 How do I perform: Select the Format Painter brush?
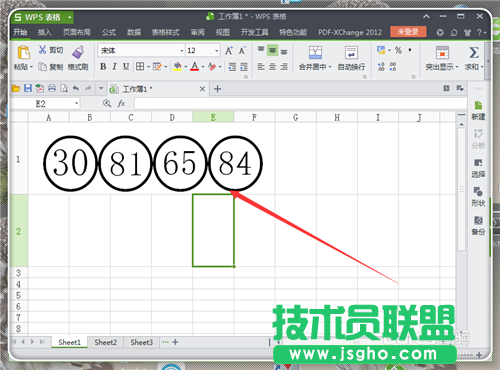78,52
